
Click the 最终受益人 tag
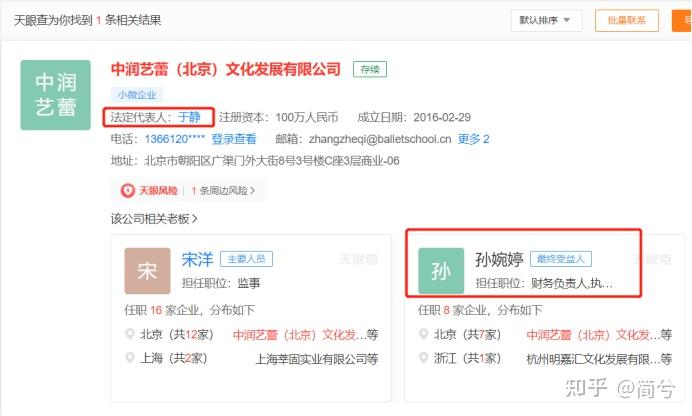coord(560,259)
